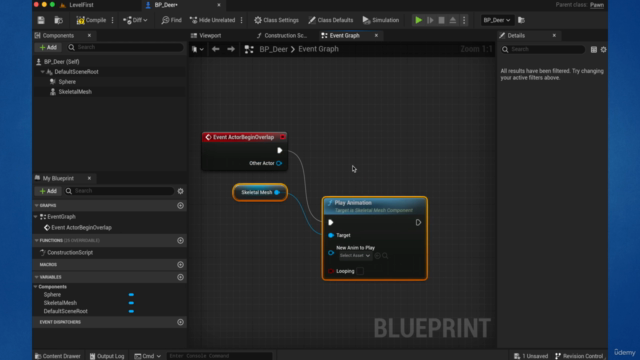The height and width of the screenshot is (360, 640).
Task: Open the Construction Script tab
Action: [x=282, y=36]
